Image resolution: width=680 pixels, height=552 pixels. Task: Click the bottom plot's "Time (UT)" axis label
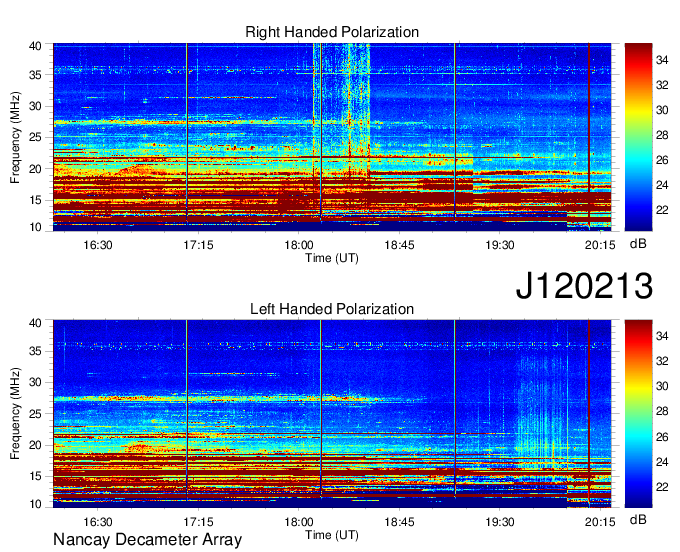point(332,535)
